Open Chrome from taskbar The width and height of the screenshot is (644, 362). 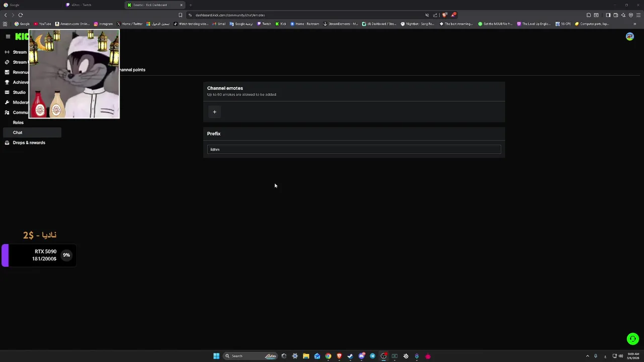[328, 356]
